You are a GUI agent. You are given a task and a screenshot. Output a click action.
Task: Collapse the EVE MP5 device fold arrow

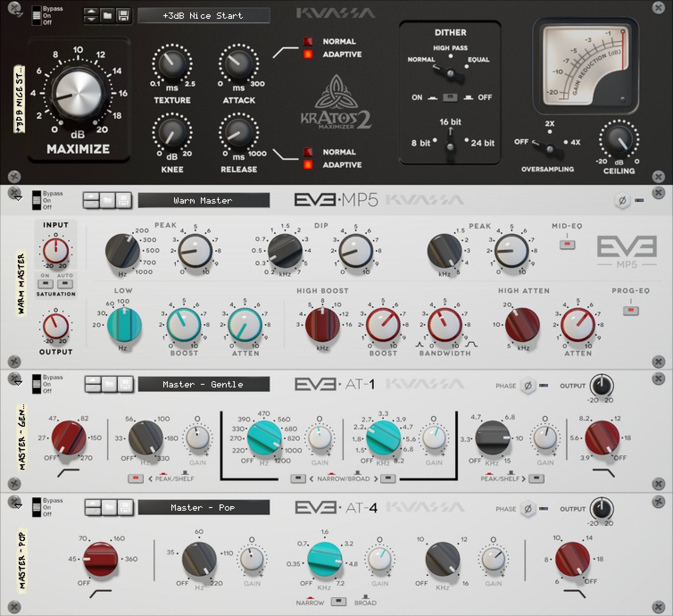coord(18,199)
